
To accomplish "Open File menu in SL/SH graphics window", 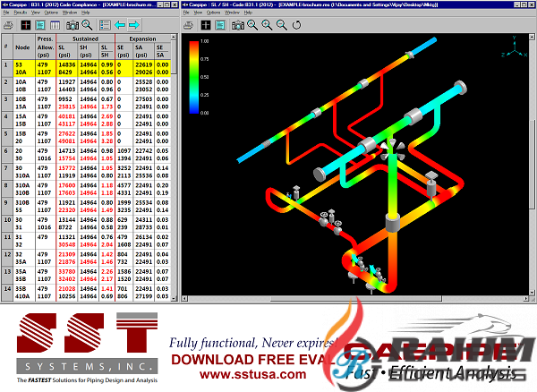I will tap(186, 13).
